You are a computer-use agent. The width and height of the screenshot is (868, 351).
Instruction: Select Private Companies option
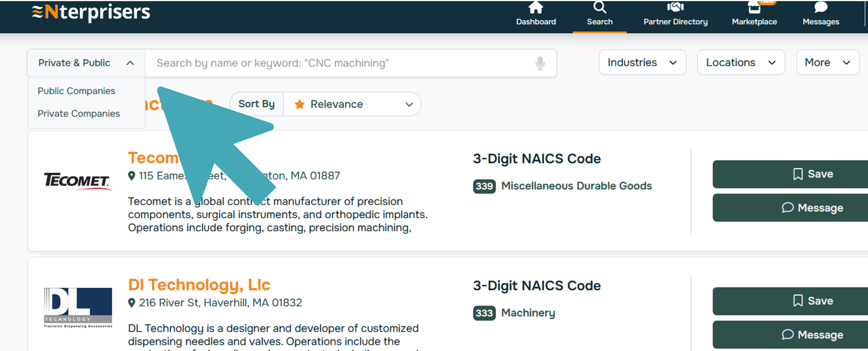click(79, 114)
